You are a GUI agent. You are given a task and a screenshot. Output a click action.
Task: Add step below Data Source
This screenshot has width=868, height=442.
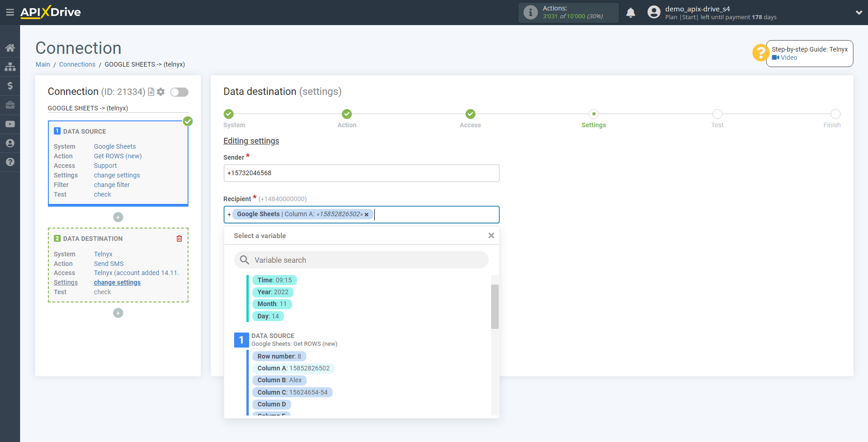click(x=118, y=217)
